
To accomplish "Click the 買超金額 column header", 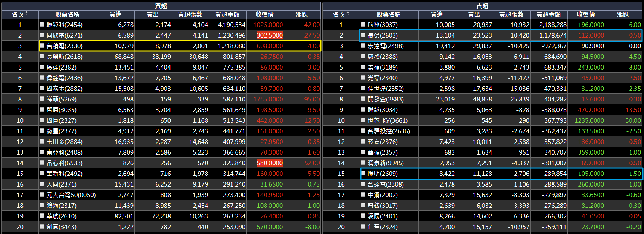I will pos(228,14).
